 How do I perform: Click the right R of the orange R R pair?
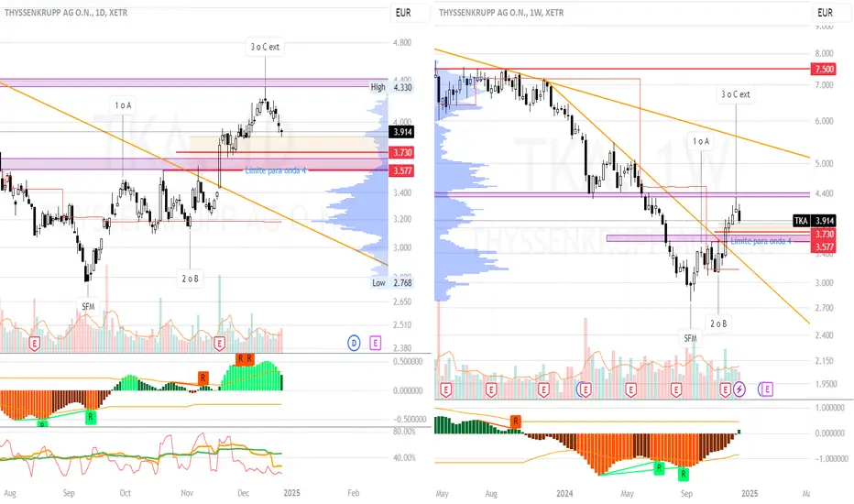[x=249, y=359]
